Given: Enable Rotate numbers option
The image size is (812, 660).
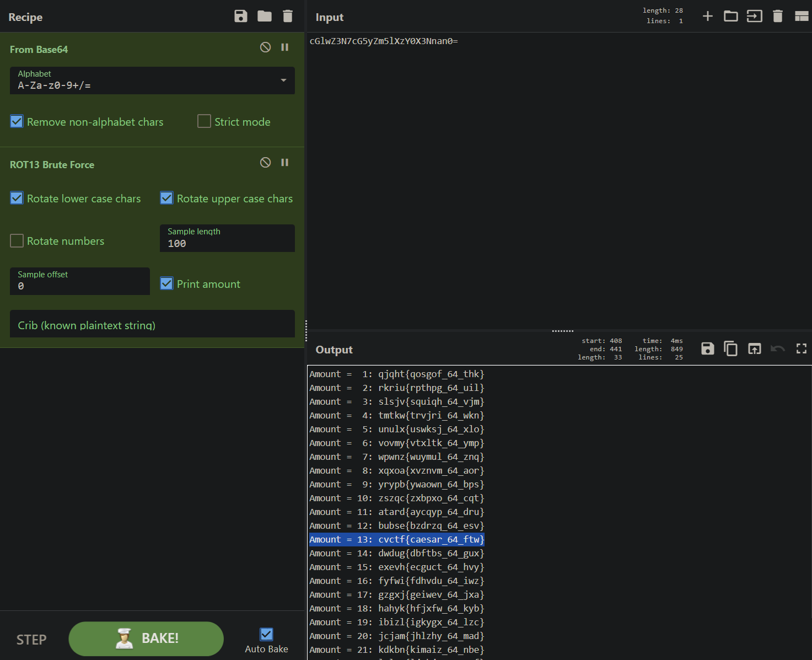Looking at the screenshot, I should [17, 241].
